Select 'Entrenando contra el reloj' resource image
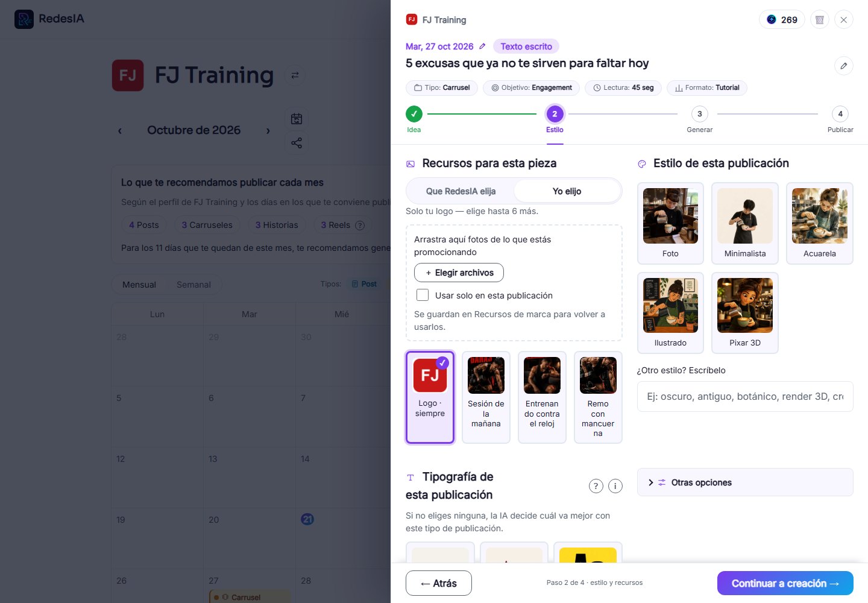868x603 pixels. pyautogui.click(x=542, y=397)
